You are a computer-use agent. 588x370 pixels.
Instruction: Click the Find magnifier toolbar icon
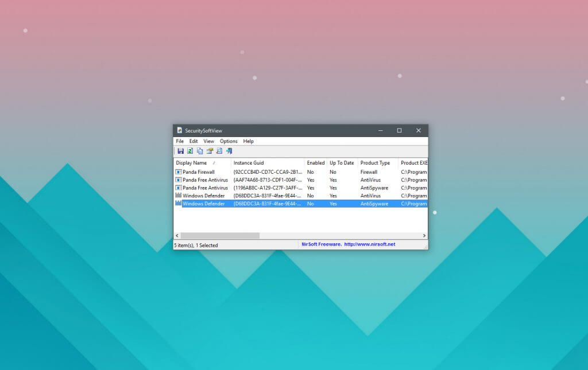[x=219, y=151]
